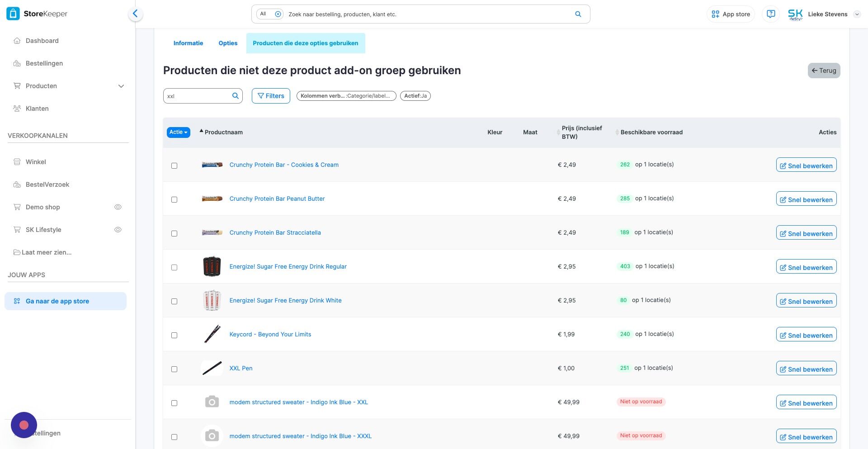Sort the table by Productnaam column
Image resolution: width=868 pixels, height=449 pixels.
[x=223, y=132]
